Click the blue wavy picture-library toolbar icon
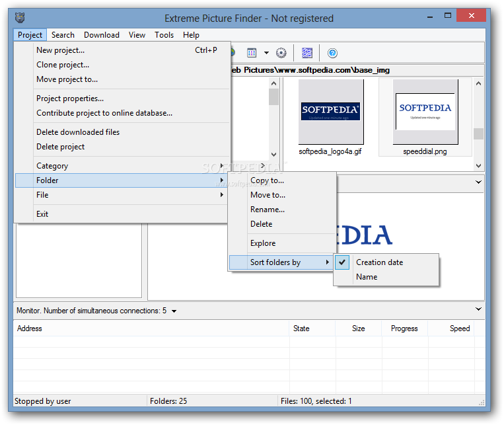Image resolution: width=504 pixels, height=425 pixels. (307, 53)
